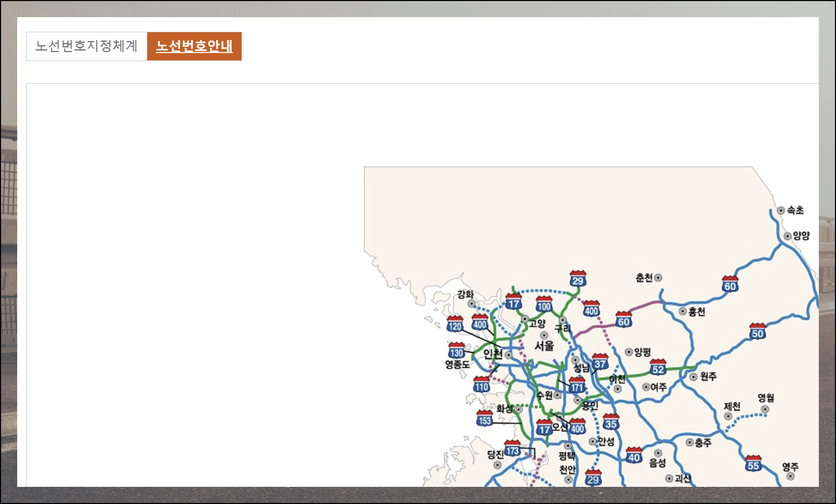Select the route 35 highway shield
The image size is (836, 504).
(x=611, y=422)
